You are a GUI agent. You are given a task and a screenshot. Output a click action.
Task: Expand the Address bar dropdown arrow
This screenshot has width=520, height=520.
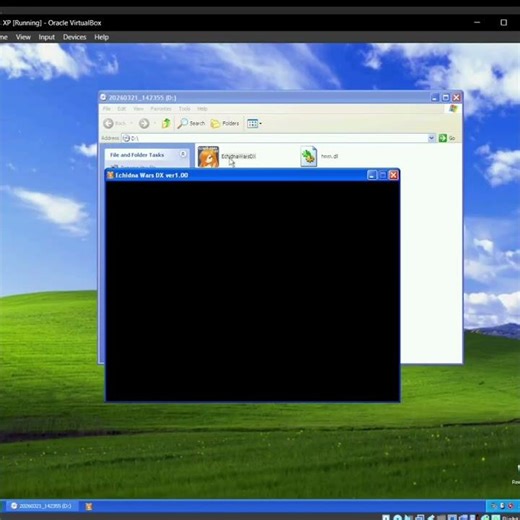point(432,138)
